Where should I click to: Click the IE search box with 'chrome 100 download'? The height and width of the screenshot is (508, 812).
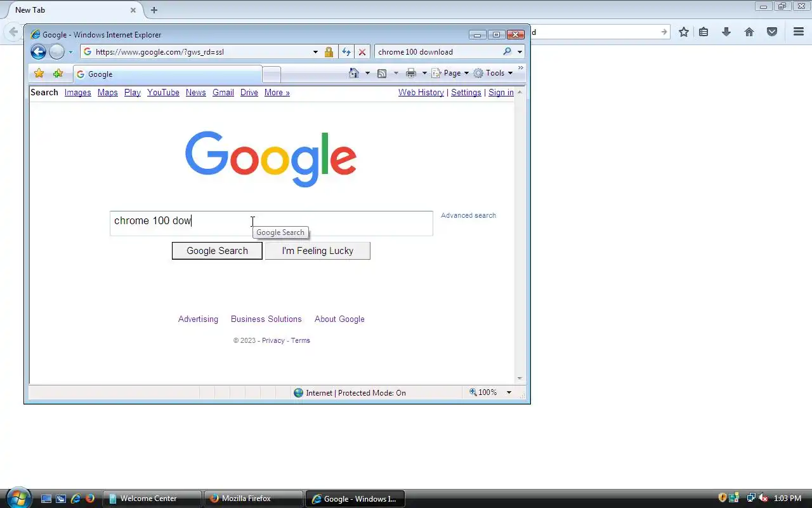click(438, 52)
